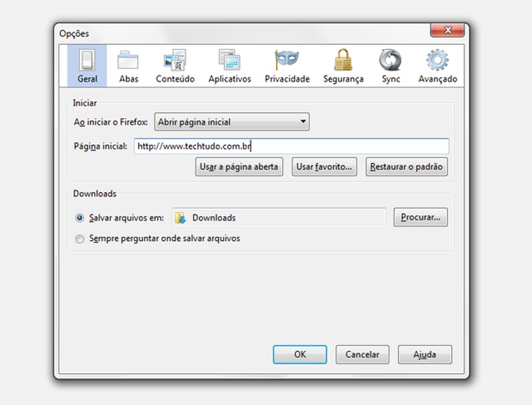Open the Abas tabs icon

[128, 60]
